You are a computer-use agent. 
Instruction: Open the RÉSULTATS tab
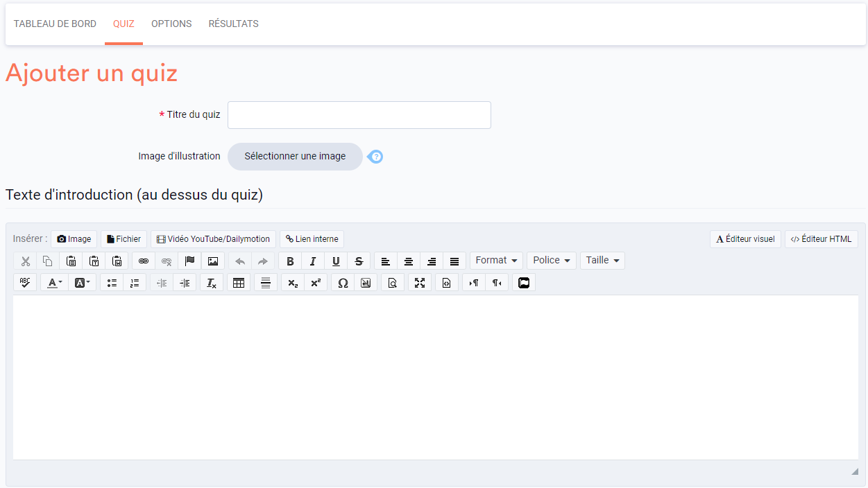tap(233, 23)
